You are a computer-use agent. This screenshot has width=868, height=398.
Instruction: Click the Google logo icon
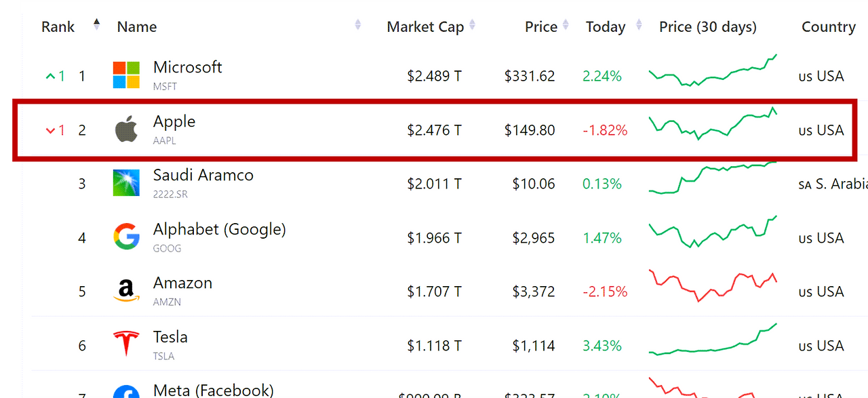click(x=126, y=237)
